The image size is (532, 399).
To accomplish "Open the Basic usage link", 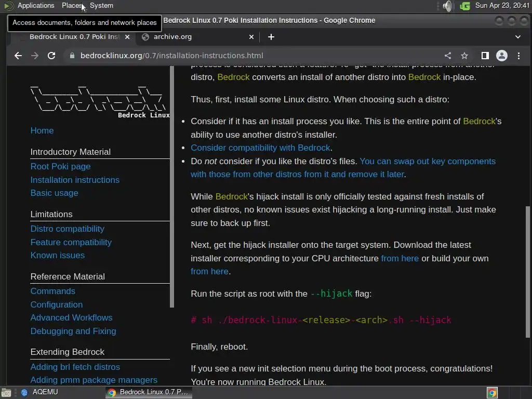I will 54,193.
